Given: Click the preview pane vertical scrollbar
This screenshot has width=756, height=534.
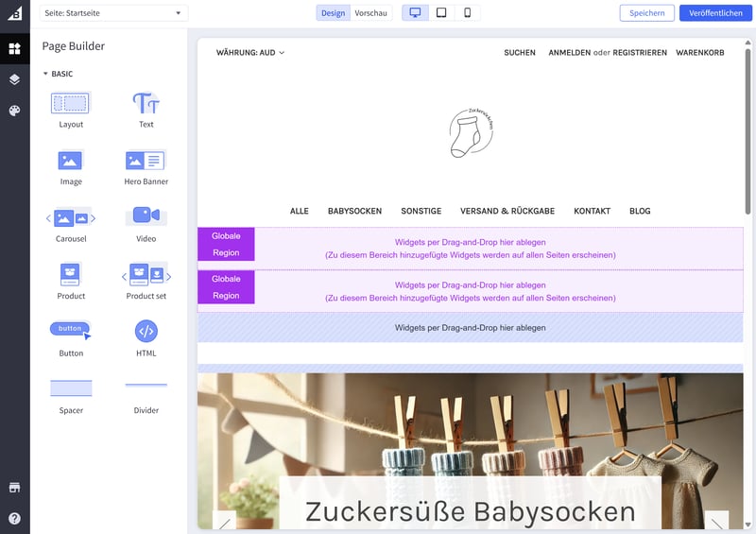Looking at the screenshot, I should pos(747,130).
